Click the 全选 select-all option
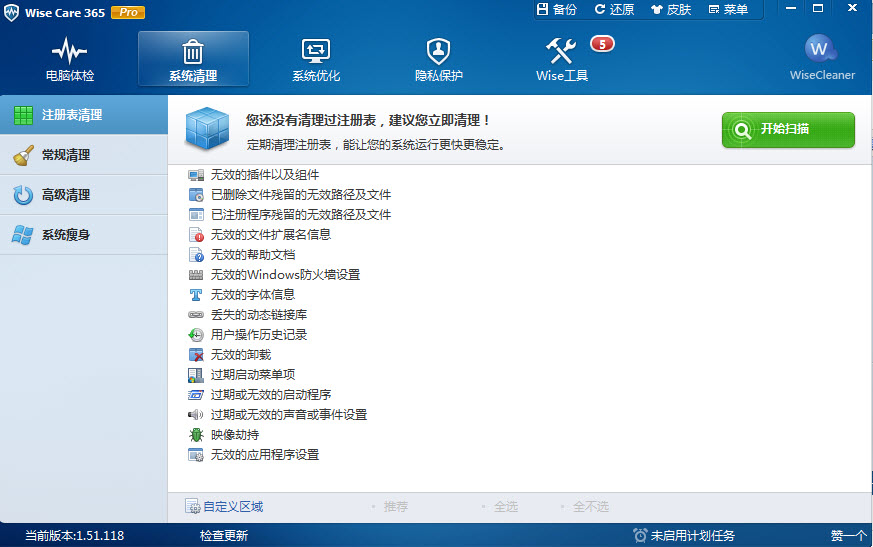This screenshot has height=547, width=873. (506, 507)
